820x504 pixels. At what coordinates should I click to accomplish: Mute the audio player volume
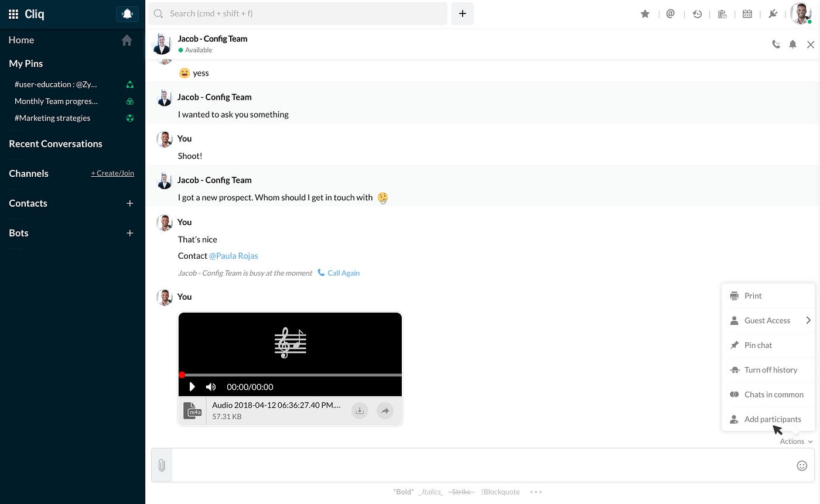pos(211,387)
